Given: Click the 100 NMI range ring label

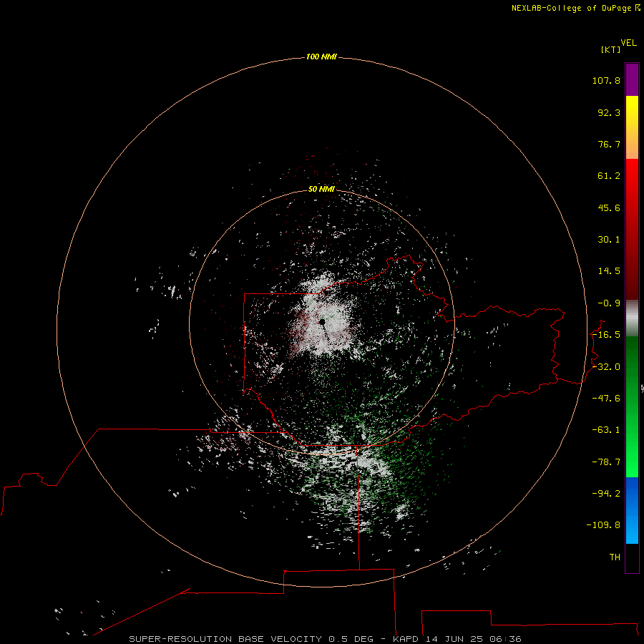Looking at the screenshot, I should pyautogui.click(x=321, y=57).
